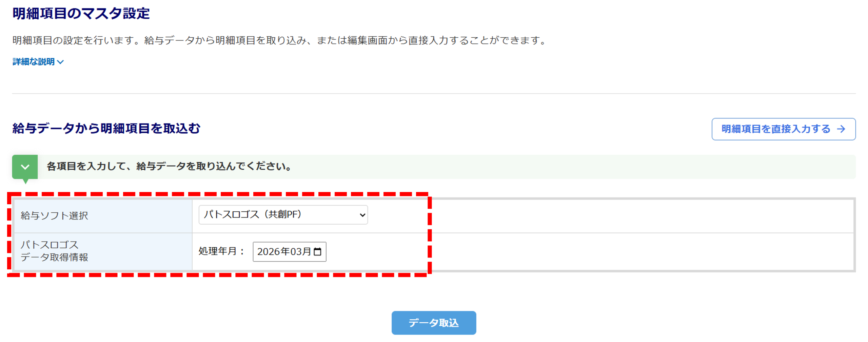Click the 給与ソフト選択 row label
This screenshot has width=868, height=342.
pos(54,215)
